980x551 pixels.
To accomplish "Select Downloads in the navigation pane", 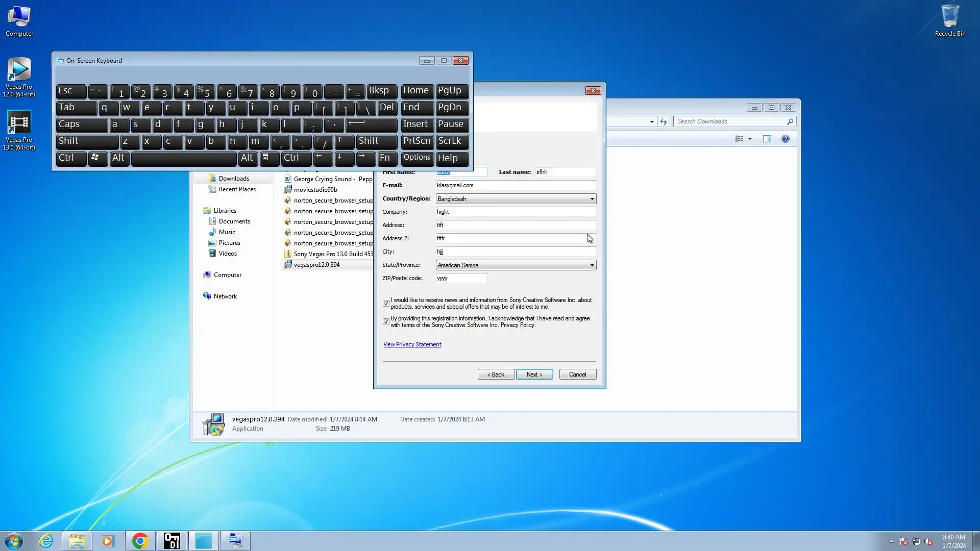I will (x=234, y=179).
